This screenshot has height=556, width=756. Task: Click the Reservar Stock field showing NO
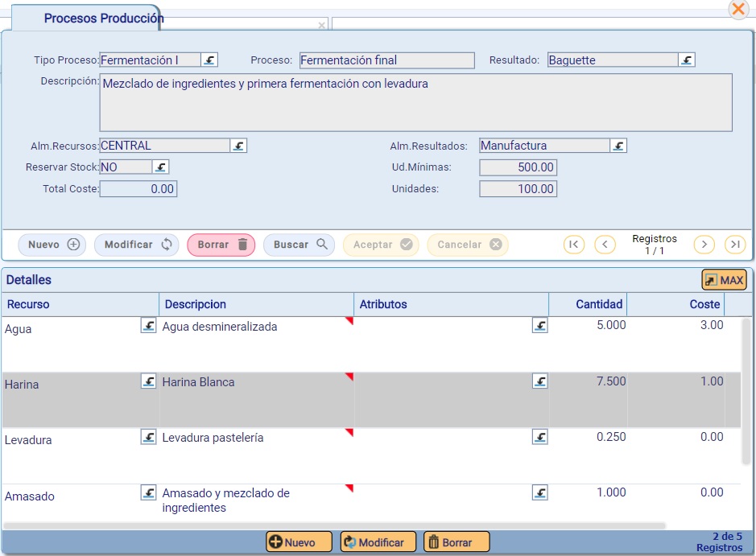coord(126,167)
